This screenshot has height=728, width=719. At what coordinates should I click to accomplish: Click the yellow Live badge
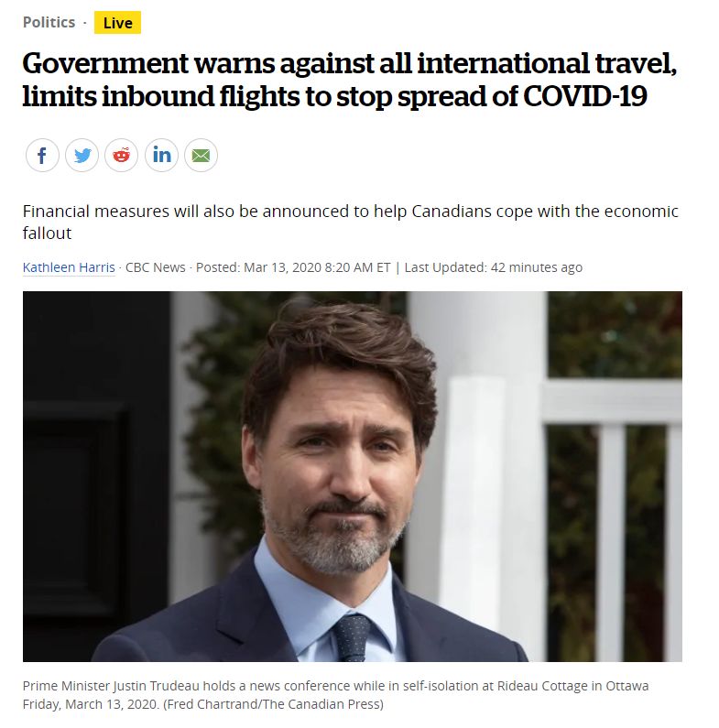[117, 23]
